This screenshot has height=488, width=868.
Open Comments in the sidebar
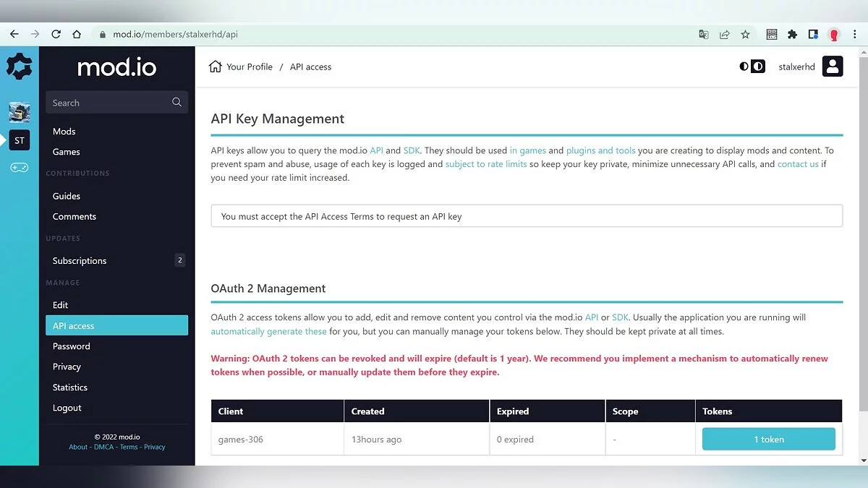click(74, 216)
